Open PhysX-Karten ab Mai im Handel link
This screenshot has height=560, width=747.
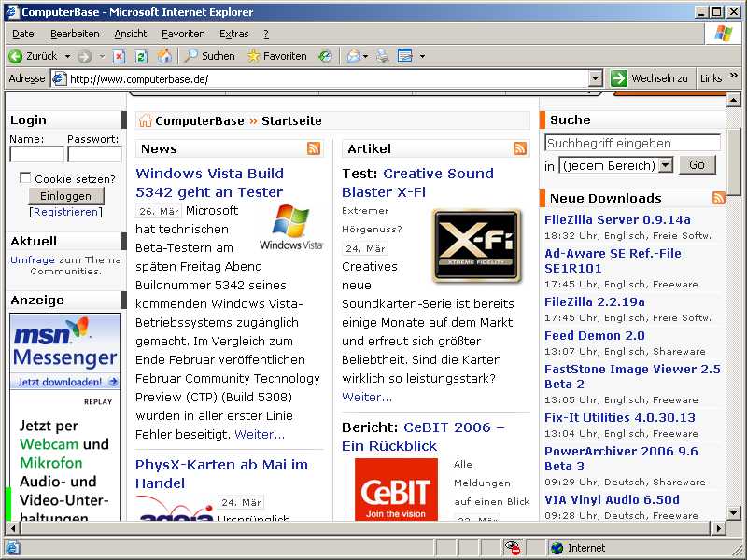tap(221, 474)
